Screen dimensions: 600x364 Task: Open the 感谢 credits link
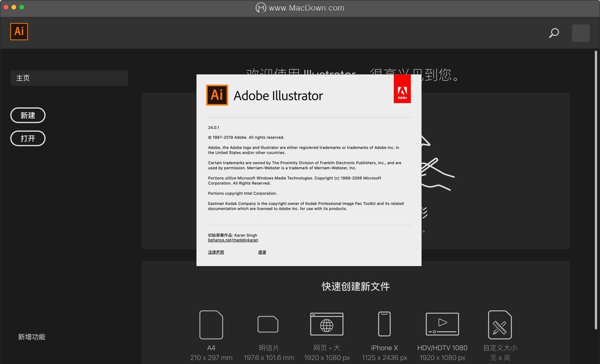(x=262, y=252)
